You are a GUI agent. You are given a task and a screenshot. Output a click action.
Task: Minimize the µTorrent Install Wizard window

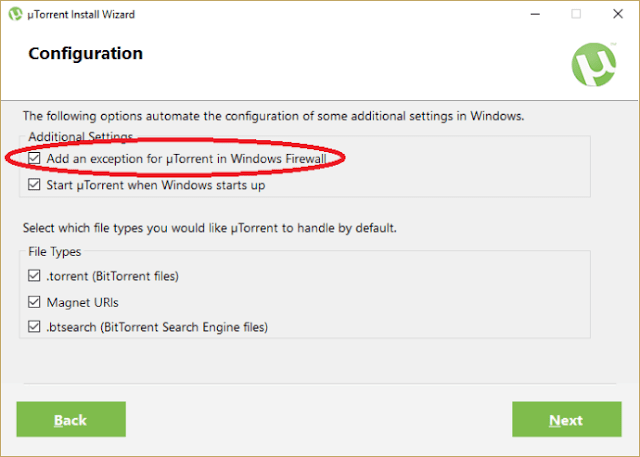tap(535, 14)
